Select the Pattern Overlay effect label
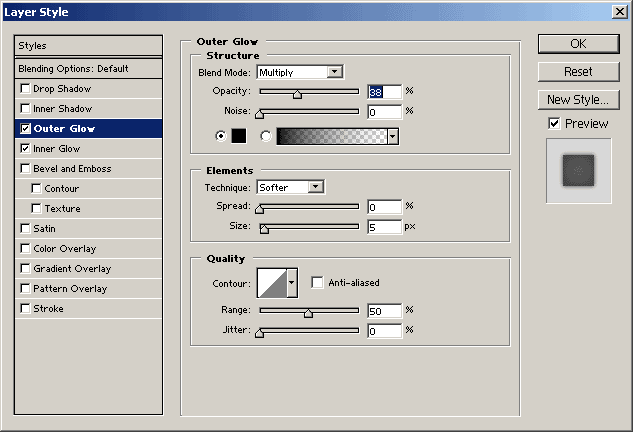This screenshot has width=633, height=432. (x=70, y=288)
